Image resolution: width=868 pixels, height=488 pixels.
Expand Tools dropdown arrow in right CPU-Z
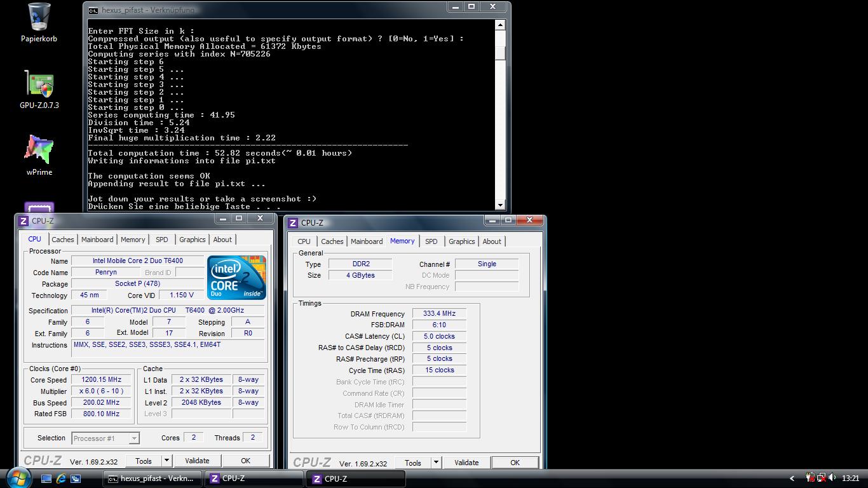[436, 463]
